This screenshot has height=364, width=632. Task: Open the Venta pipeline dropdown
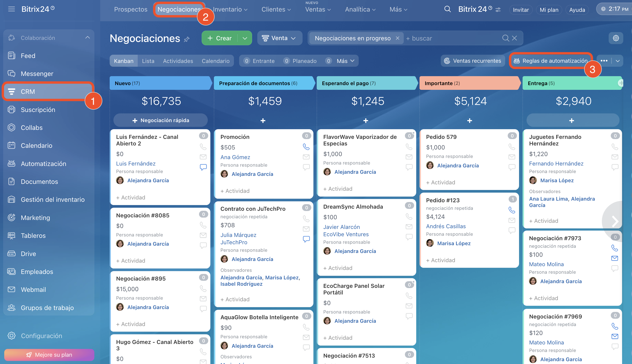(279, 38)
